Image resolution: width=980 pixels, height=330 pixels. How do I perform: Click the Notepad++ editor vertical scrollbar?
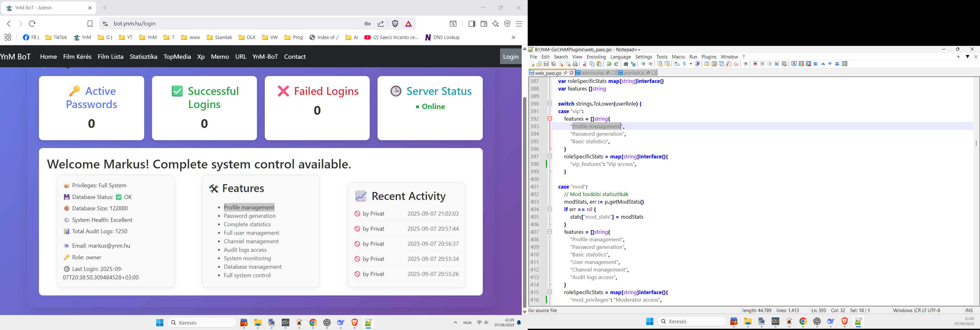(976, 190)
